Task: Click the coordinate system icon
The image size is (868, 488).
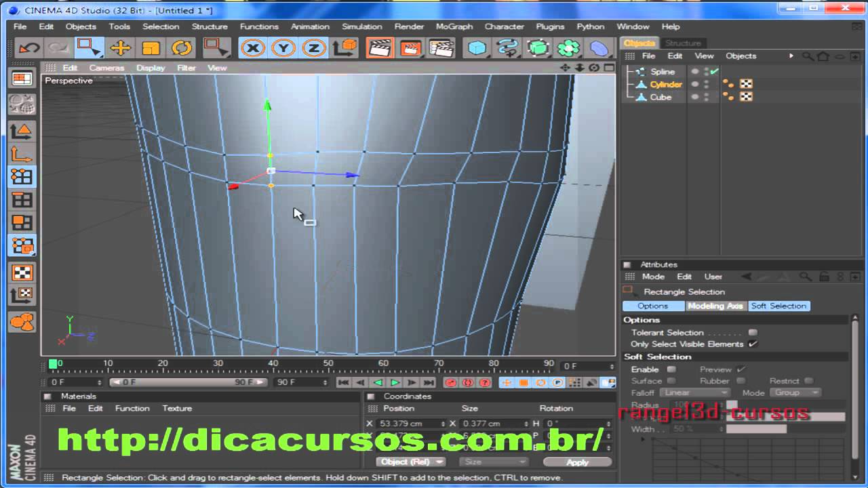Action: (x=345, y=48)
